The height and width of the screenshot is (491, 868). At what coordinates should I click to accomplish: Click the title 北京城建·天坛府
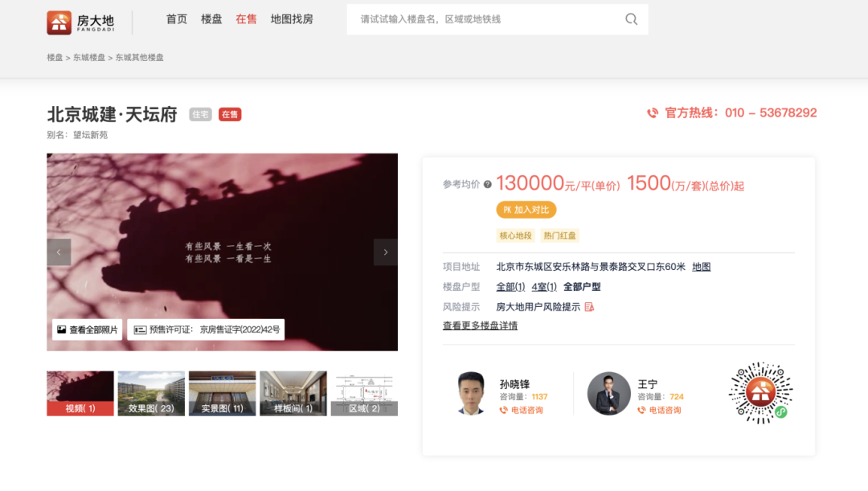click(x=113, y=115)
